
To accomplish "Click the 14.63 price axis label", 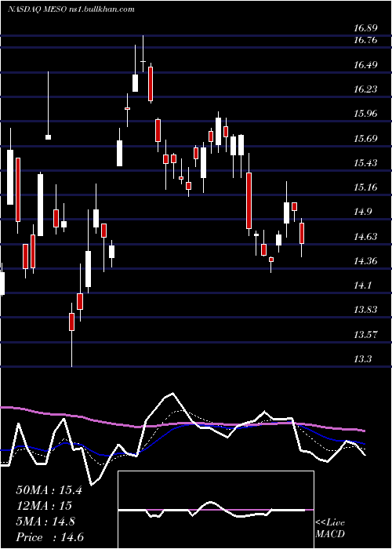I will pos(365,237).
